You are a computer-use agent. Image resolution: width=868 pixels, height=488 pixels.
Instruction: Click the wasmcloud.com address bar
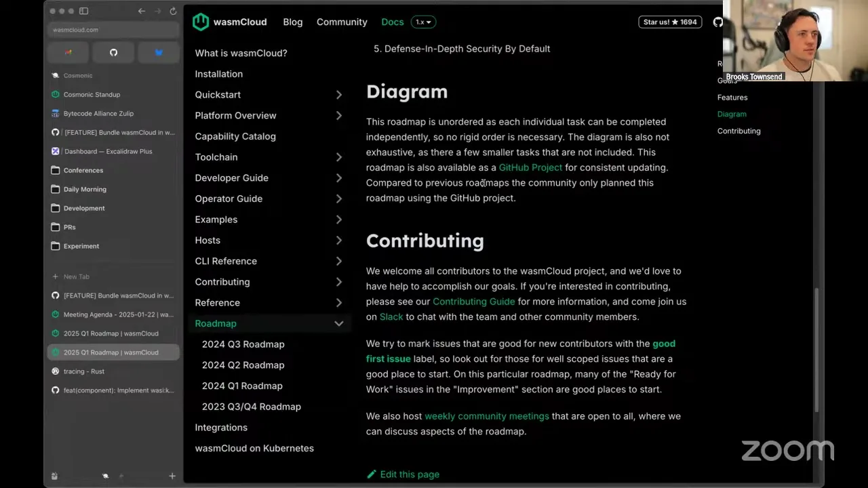click(x=113, y=30)
